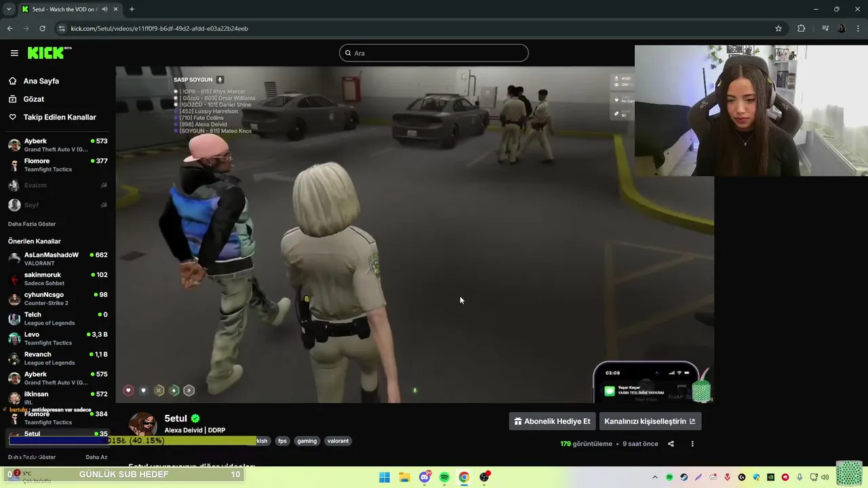Open Chrome from taskbar
Viewport: 868px width, 488px height.
pyautogui.click(x=464, y=477)
